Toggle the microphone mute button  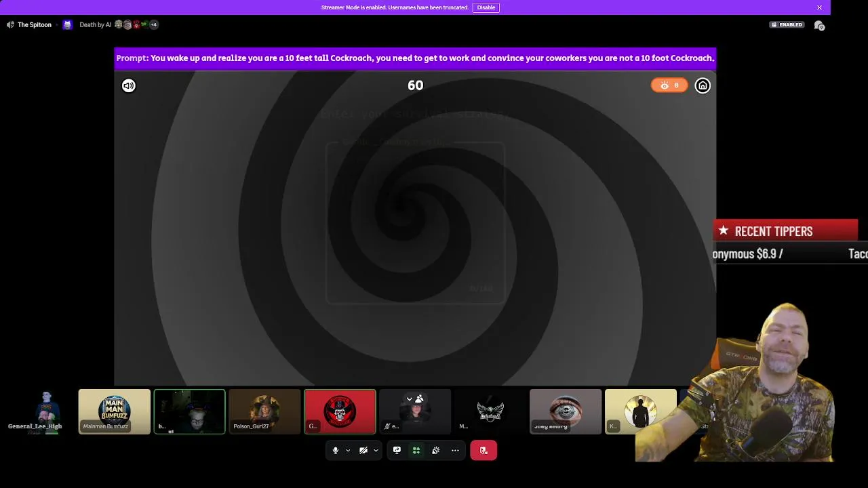tap(335, 450)
